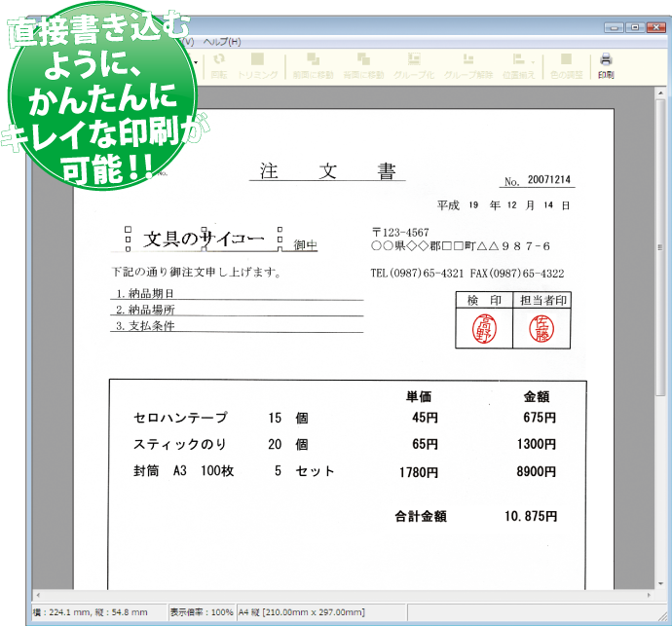Click the red 高野 stamp seal
The height and width of the screenshot is (626, 672).
click(x=483, y=329)
